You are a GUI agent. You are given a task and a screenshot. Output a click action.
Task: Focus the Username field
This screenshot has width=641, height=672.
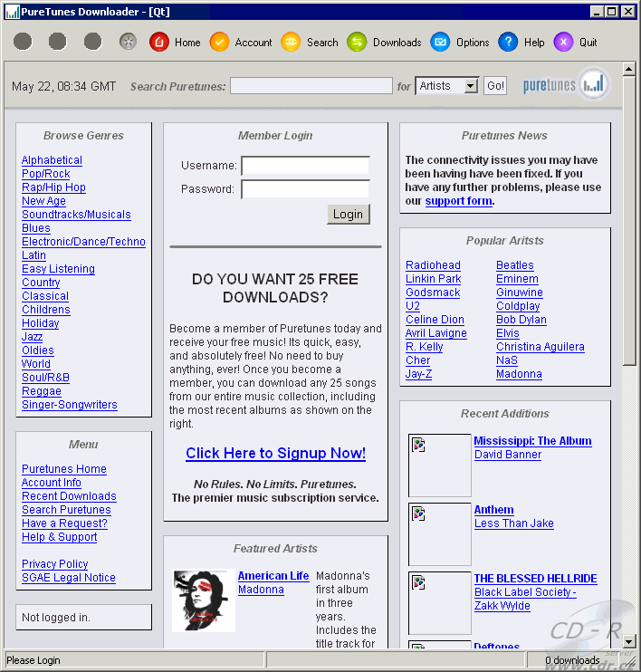[x=305, y=166]
